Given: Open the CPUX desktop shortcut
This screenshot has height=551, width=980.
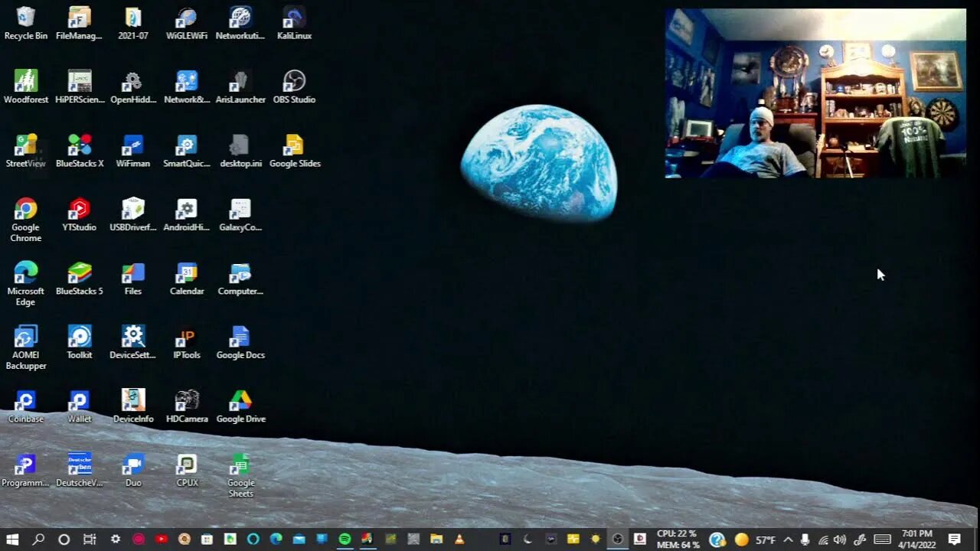Looking at the screenshot, I should (x=187, y=470).
